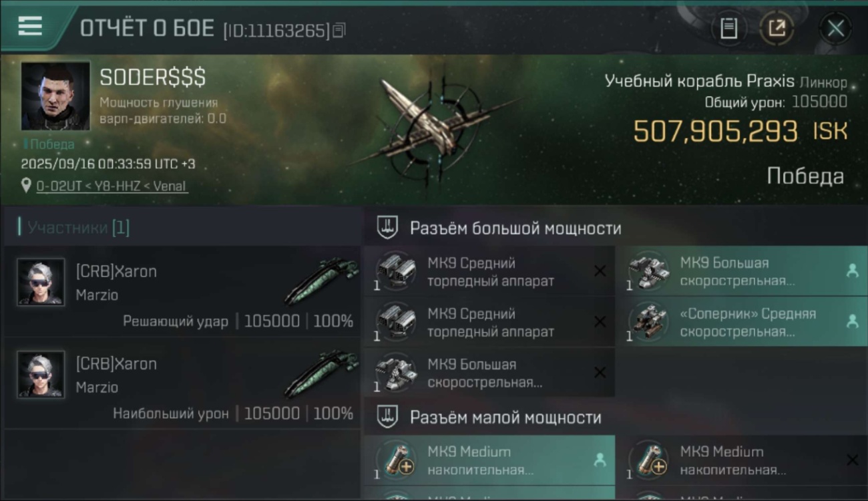Viewport: 868px width, 501px height.
Task: Open Xaron portrait in Наибольший урон row
Action: click(41, 375)
